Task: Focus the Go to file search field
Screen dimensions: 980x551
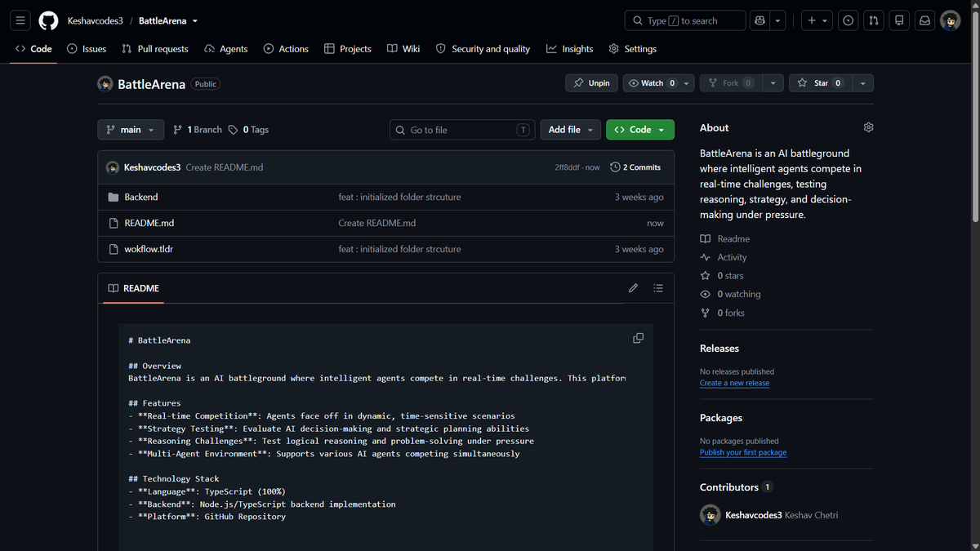Action: (x=462, y=130)
